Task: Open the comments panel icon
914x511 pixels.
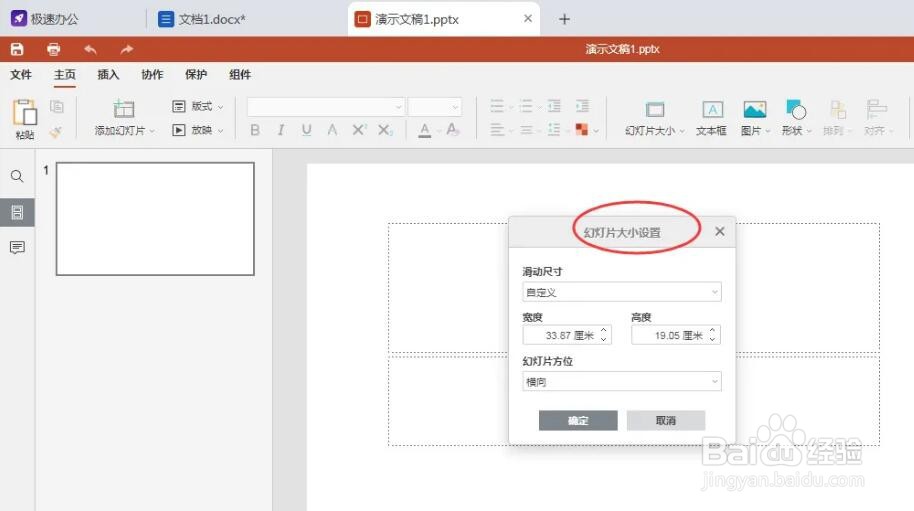Action: click(x=17, y=248)
